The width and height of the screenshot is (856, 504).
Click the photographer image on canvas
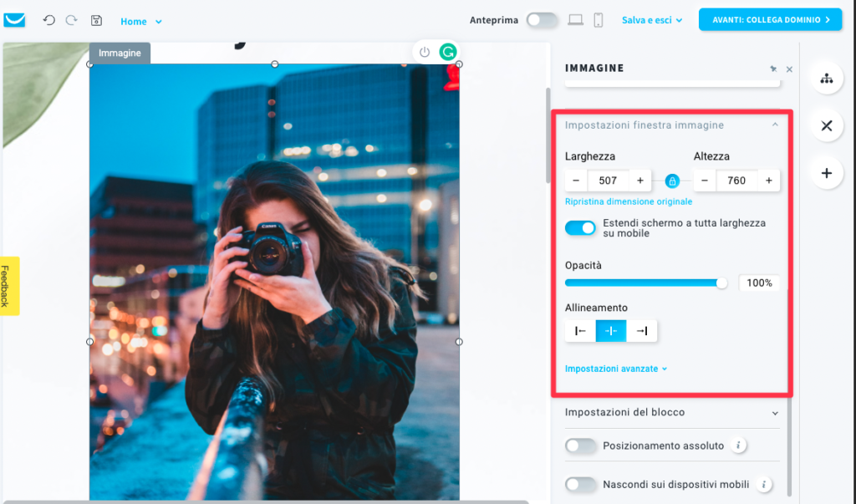click(274, 281)
